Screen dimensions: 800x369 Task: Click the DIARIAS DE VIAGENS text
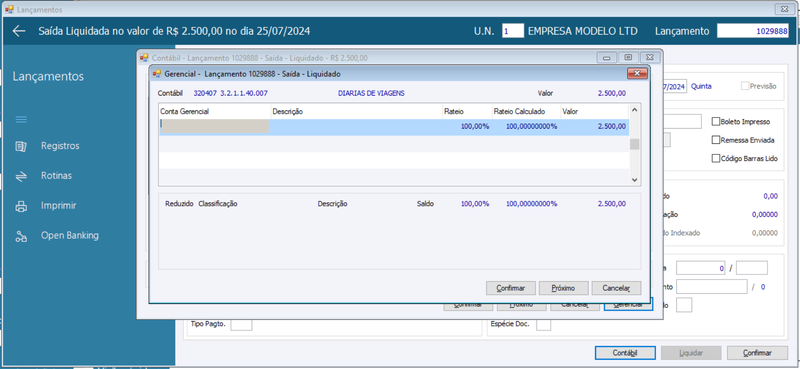pyautogui.click(x=371, y=93)
